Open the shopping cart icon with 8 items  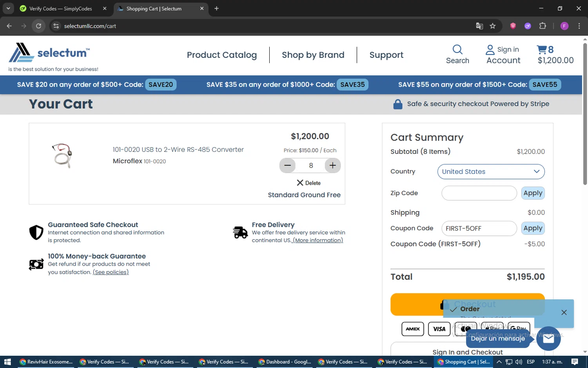(542, 49)
